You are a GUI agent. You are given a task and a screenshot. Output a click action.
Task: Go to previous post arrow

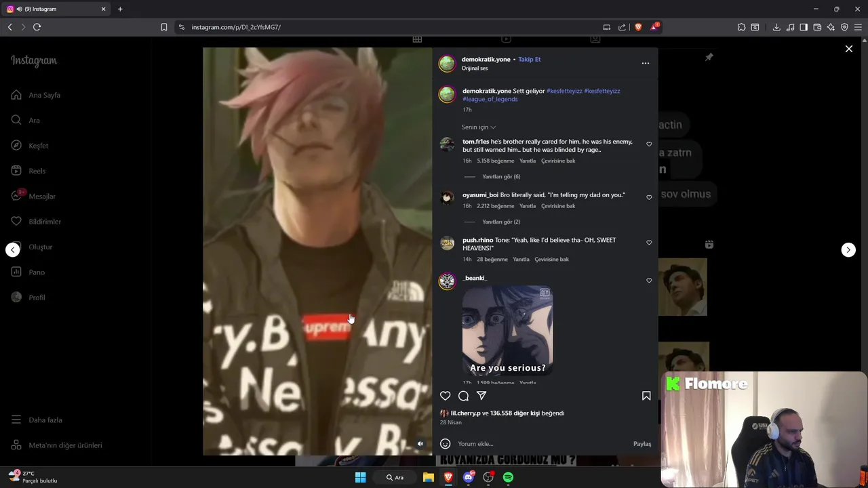click(13, 249)
